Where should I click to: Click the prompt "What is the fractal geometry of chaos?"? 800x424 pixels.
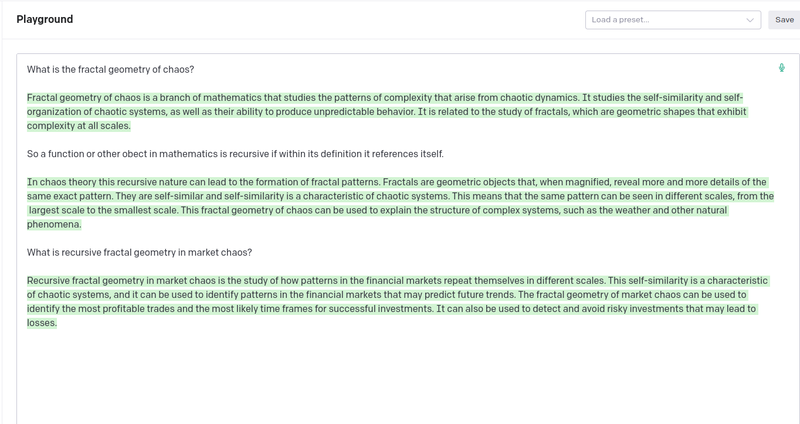(x=110, y=69)
